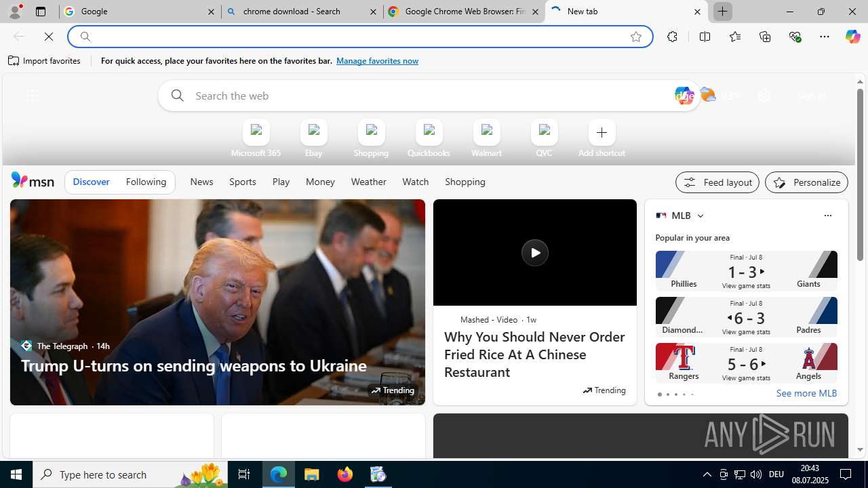
Task: Open the Extensions icon in toolbar
Action: (x=672, y=37)
